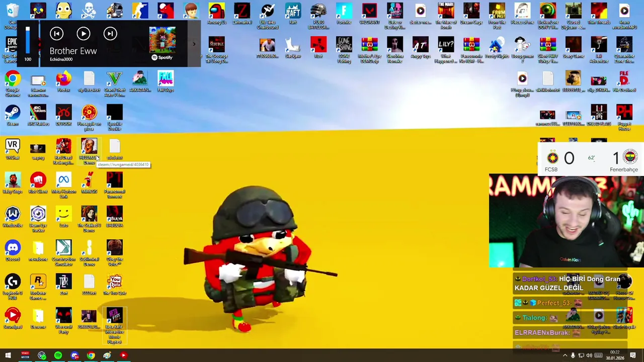This screenshot has height=362, width=644.
Task: Select the Riot Client desktop icon
Action: click(x=38, y=183)
